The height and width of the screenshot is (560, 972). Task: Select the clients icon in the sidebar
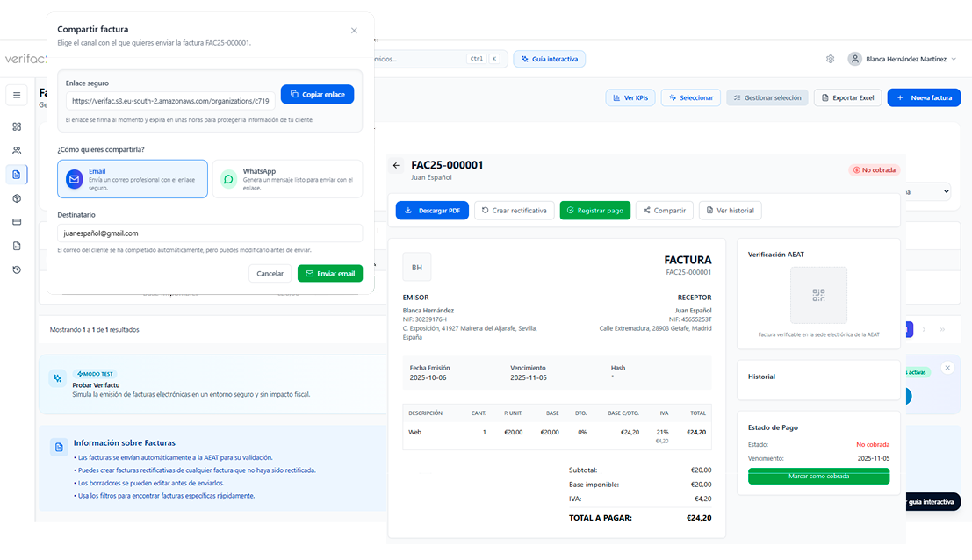(16, 150)
